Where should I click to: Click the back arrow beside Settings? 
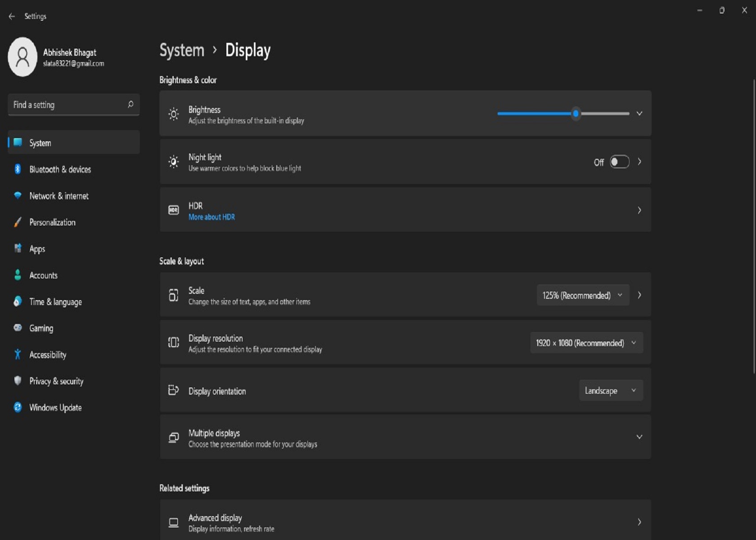12,16
